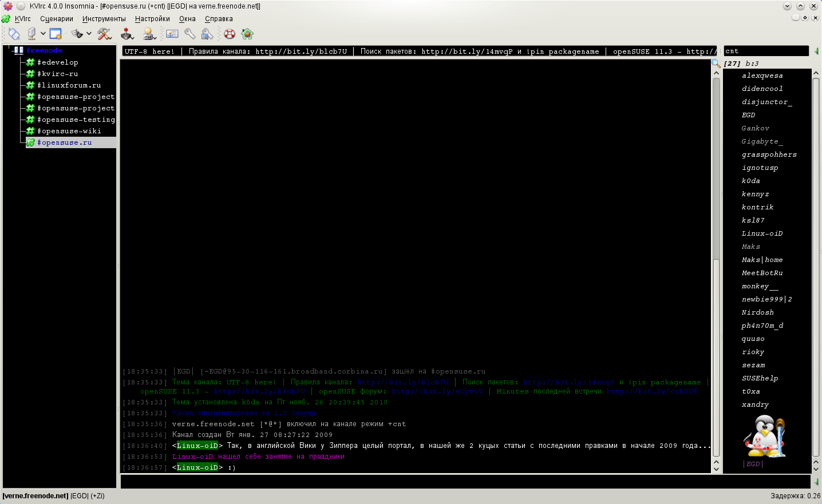Restore the inner MDI window via the diamond button
The image size is (822, 504).
805,18
